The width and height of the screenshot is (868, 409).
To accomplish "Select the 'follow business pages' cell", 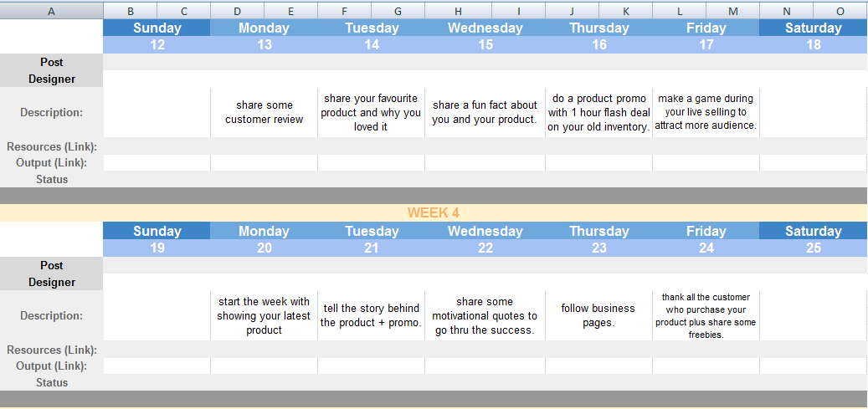I will tap(599, 315).
